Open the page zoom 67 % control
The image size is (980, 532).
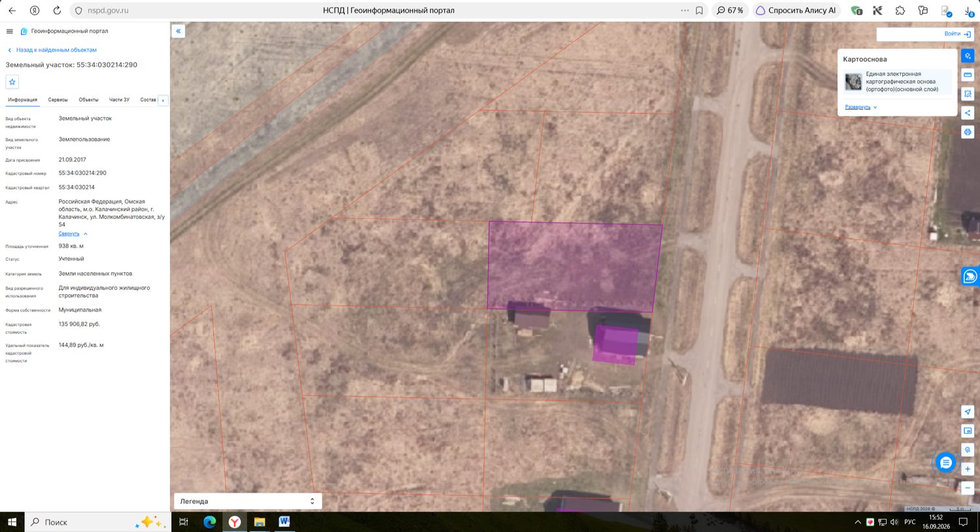tap(730, 10)
